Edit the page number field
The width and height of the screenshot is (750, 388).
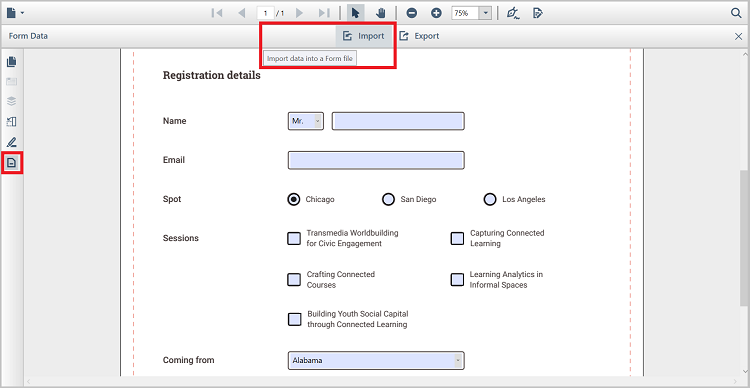click(x=265, y=13)
